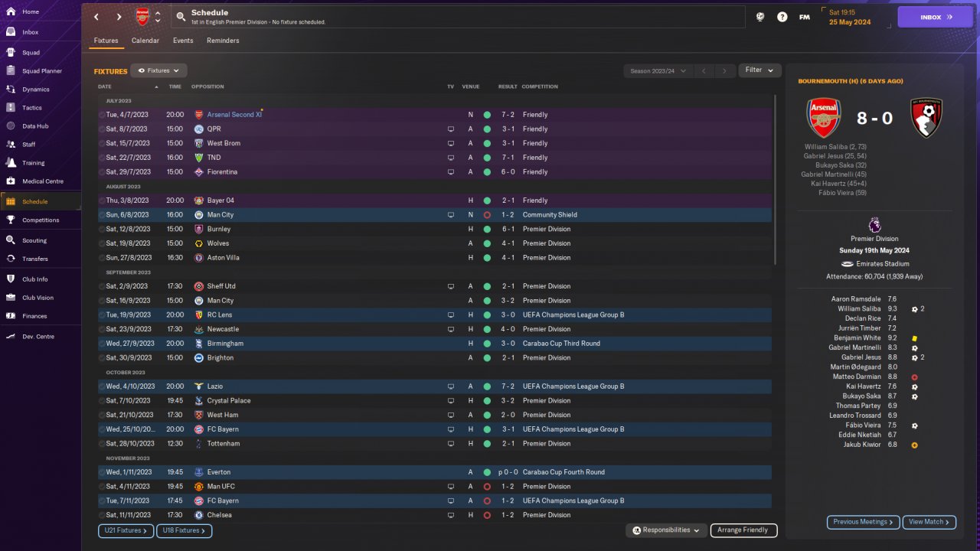Click the Arsenal club badge in header
Screen dimensions: 980x551
[142, 17]
